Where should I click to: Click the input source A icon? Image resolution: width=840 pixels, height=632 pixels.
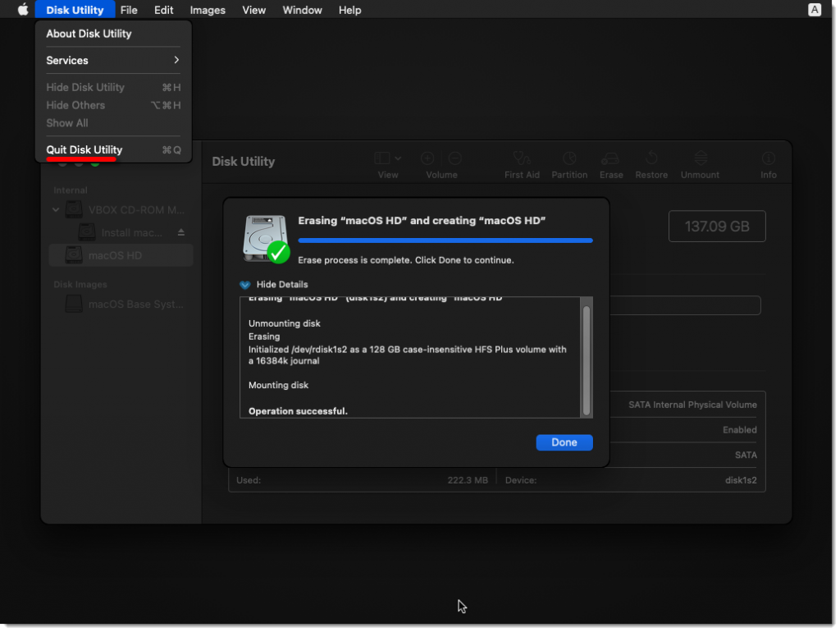[x=815, y=10]
